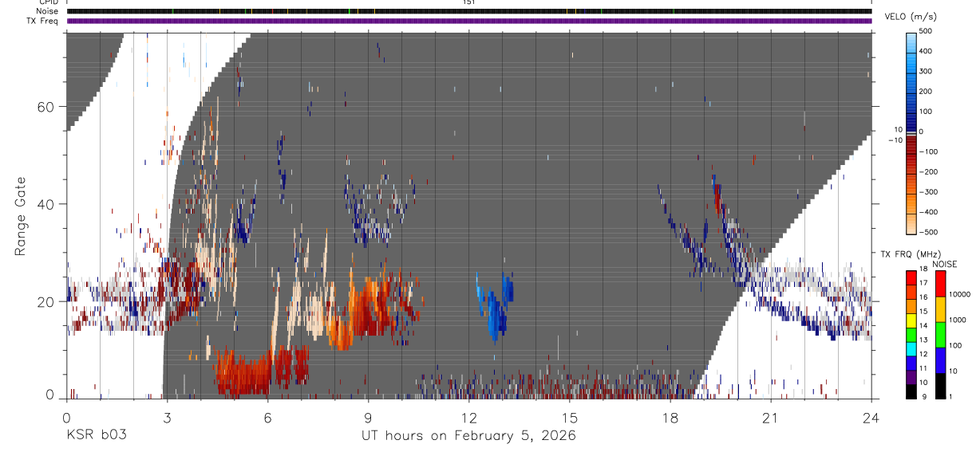Click the velocity colorbar tick "−500"
This screenshot has width=980, height=452.
click(x=927, y=232)
